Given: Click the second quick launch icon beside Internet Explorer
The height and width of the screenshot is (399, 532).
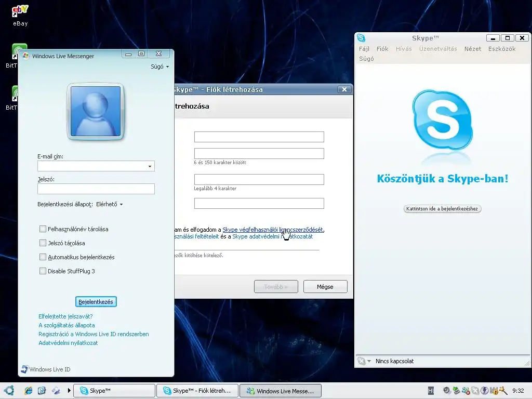Looking at the screenshot, I should click(42, 391).
